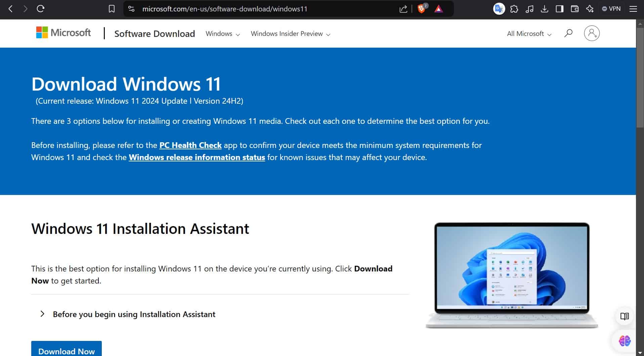Expand the All Microsoft dropdown
Viewport: 644px width, 356px height.
528,34
